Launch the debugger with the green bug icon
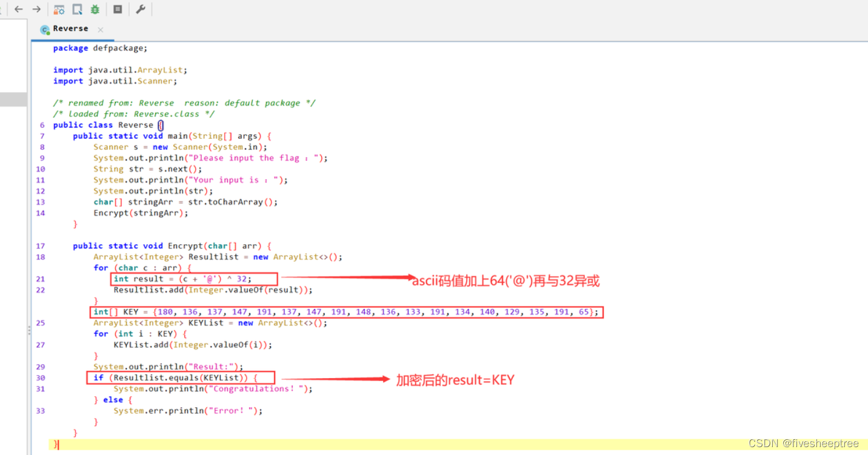This screenshot has height=455, width=868. click(95, 9)
